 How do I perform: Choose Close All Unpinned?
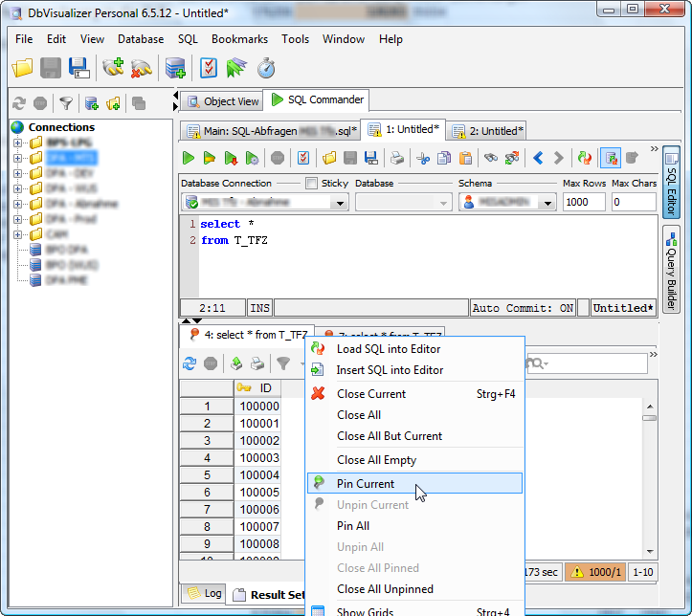coord(414,589)
